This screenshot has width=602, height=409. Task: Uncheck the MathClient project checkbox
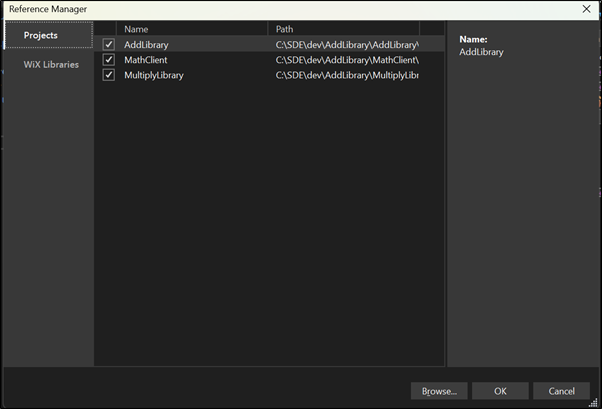pyautogui.click(x=109, y=60)
